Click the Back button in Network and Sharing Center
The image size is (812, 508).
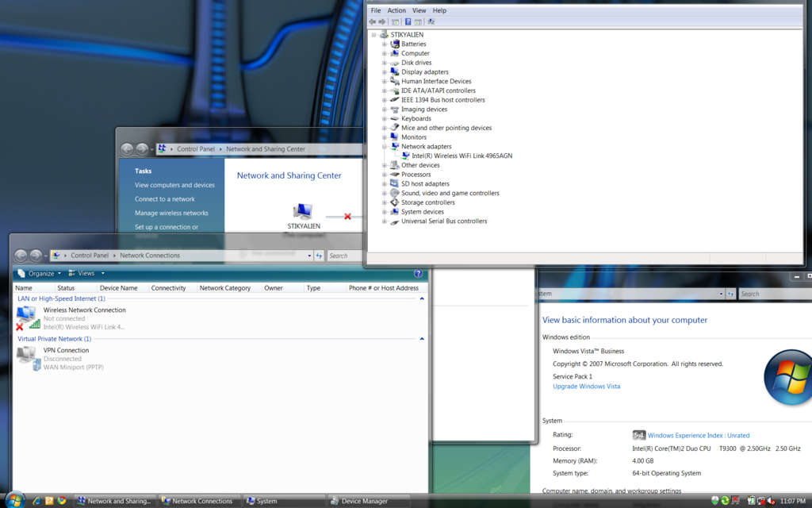coord(127,149)
